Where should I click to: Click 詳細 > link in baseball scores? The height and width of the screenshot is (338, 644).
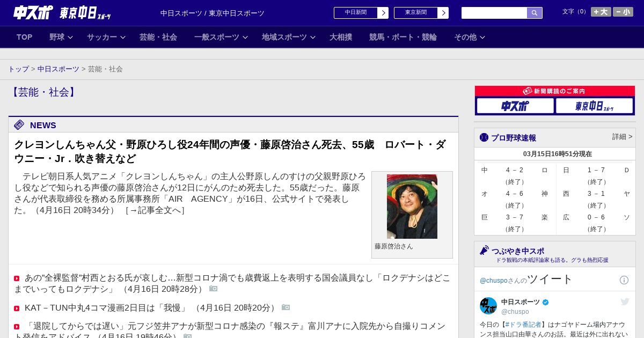coord(623,137)
